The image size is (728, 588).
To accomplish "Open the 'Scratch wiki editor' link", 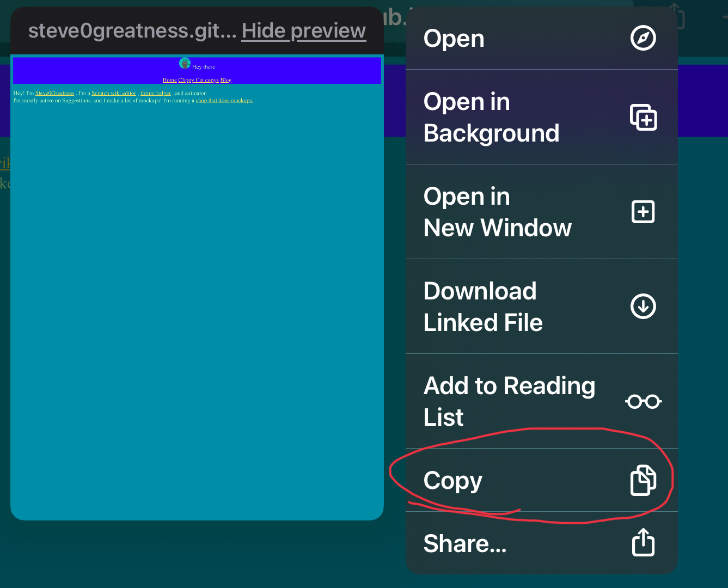I will (x=114, y=93).
